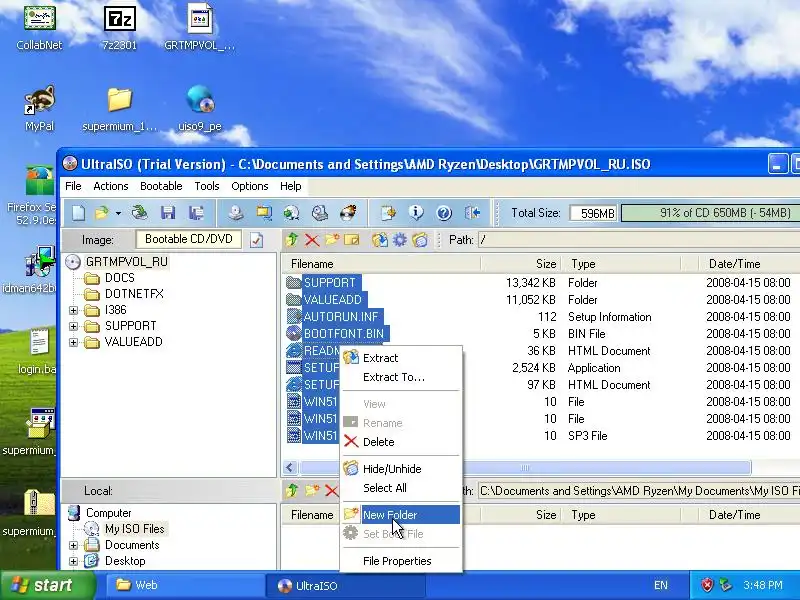The width and height of the screenshot is (800, 600).
Task: Click the New Folder icon in image toolbar
Action: 332,239
